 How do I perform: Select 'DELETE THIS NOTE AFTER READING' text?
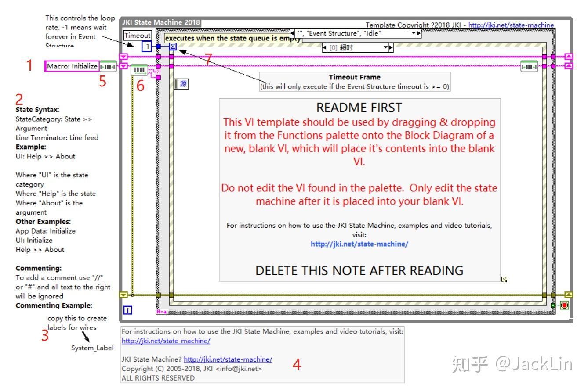[x=359, y=270]
